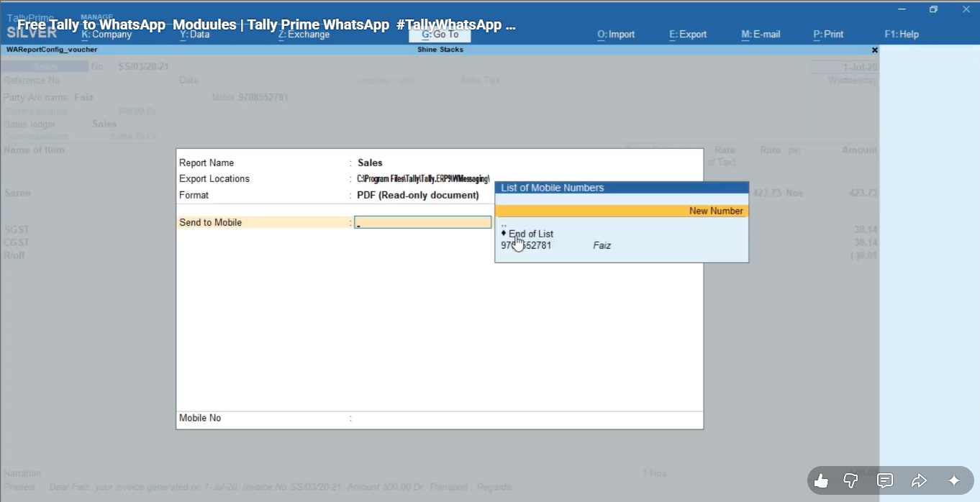Open the Y: Data menu

194,35
